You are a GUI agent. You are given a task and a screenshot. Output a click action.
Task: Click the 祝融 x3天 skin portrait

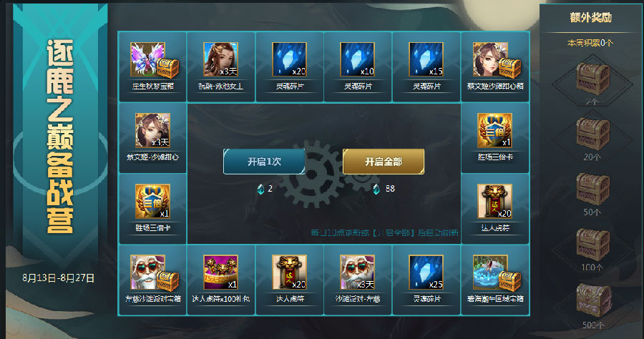pos(220,59)
